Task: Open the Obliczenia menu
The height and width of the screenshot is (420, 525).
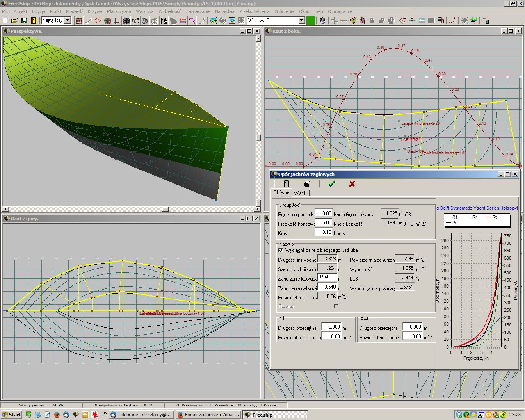Action: tap(284, 11)
